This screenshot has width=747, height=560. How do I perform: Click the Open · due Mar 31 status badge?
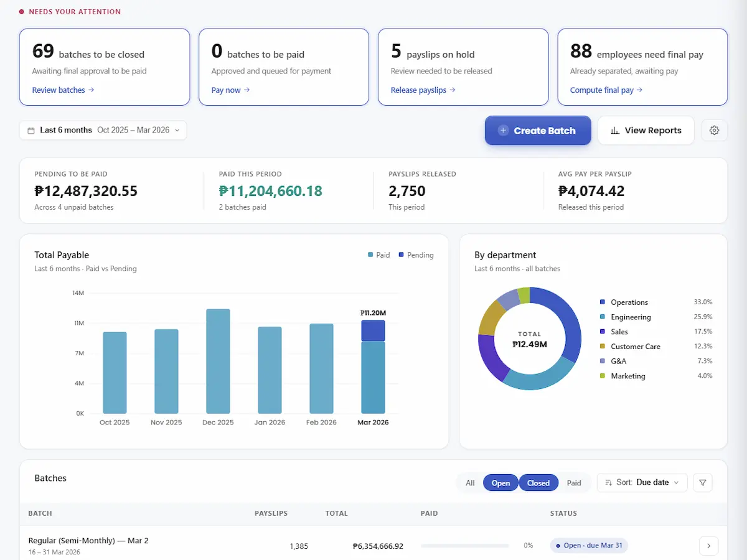(589, 546)
